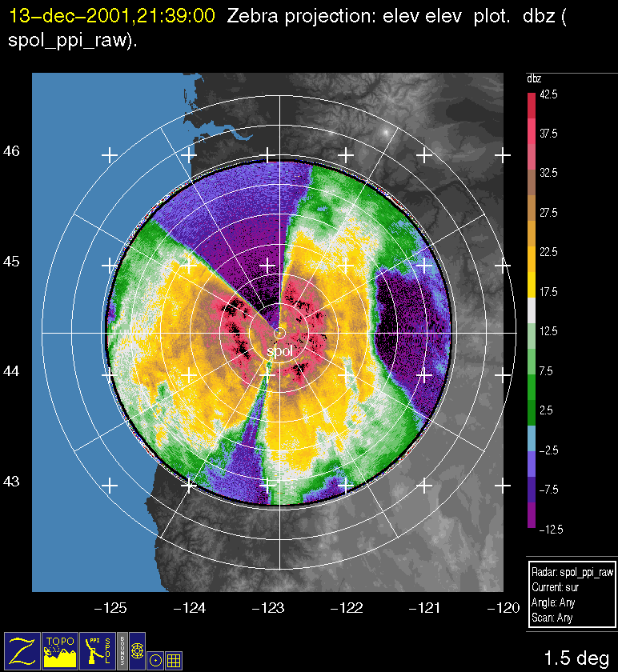Click the spol radar site marker
This screenshot has width=618, height=672.
pyautogui.click(x=279, y=332)
